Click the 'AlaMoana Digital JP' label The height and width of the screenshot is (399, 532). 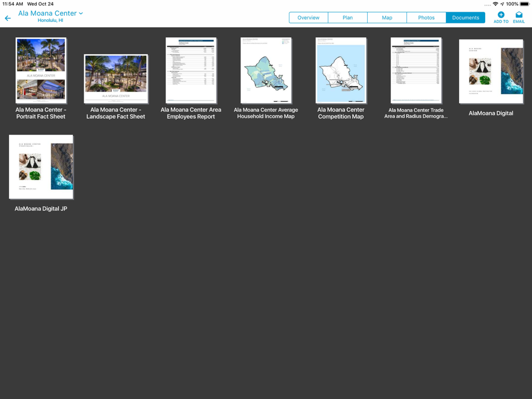[41, 209]
